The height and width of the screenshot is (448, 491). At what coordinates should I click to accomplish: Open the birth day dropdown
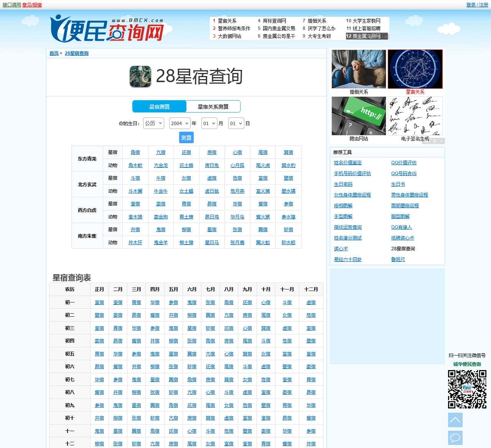click(x=236, y=123)
